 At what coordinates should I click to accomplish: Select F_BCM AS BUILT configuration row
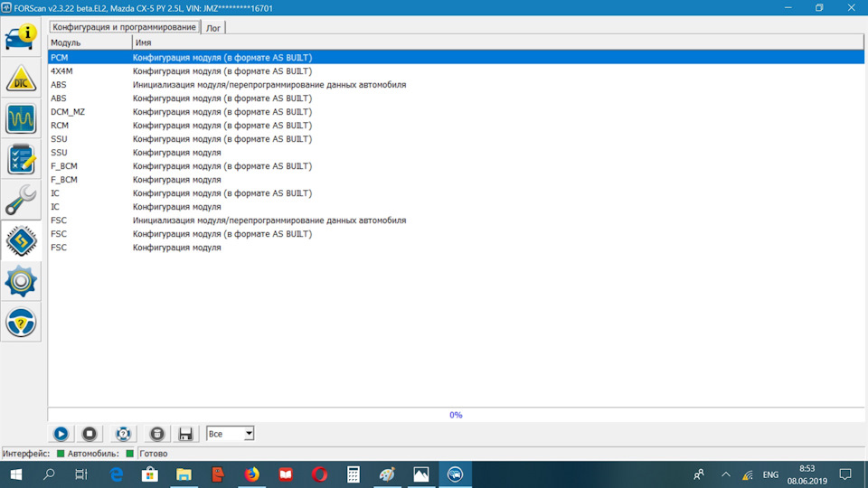pyautogui.click(x=456, y=166)
